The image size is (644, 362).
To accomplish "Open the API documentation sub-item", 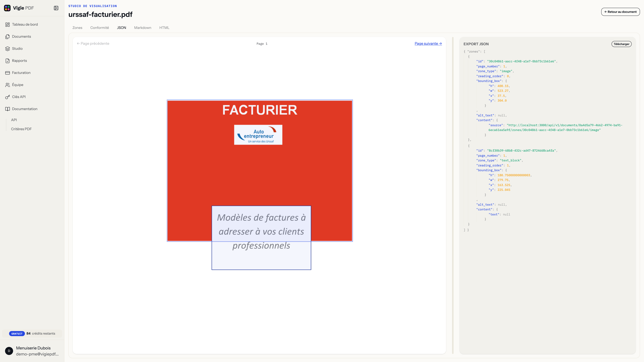I will (14, 120).
